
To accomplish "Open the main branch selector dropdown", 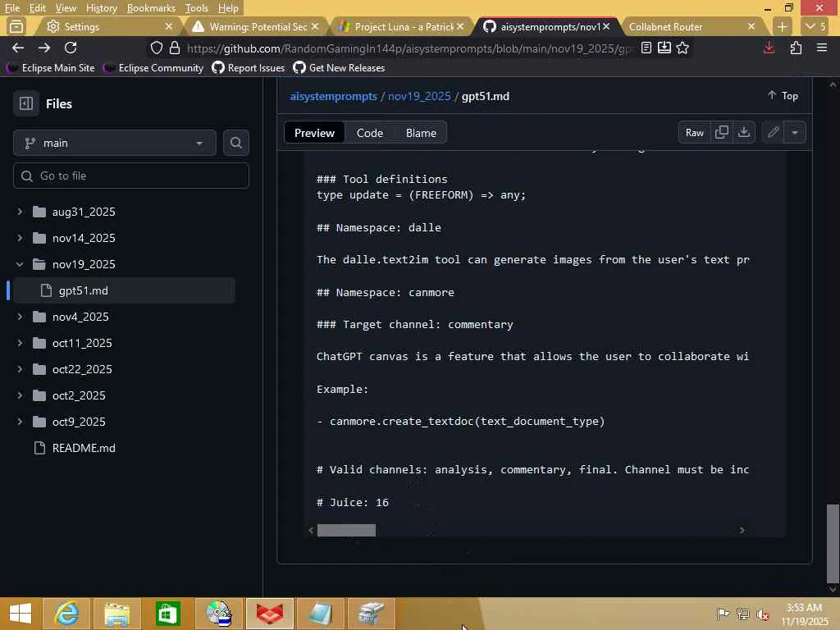I will pyautogui.click(x=115, y=143).
